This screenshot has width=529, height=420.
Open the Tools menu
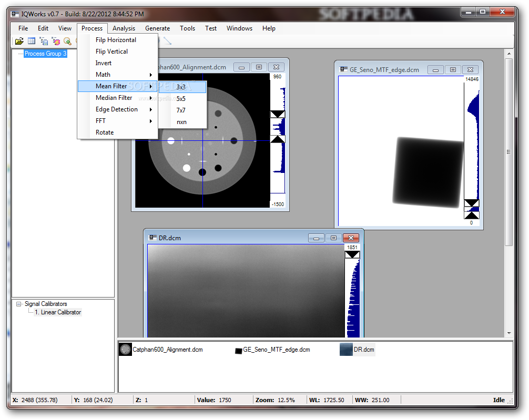pyautogui.click(x=187, y=28)
